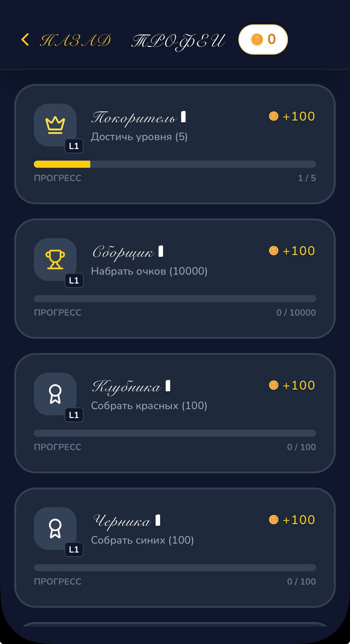Click the back arrow chevron icon

(25, 39)
